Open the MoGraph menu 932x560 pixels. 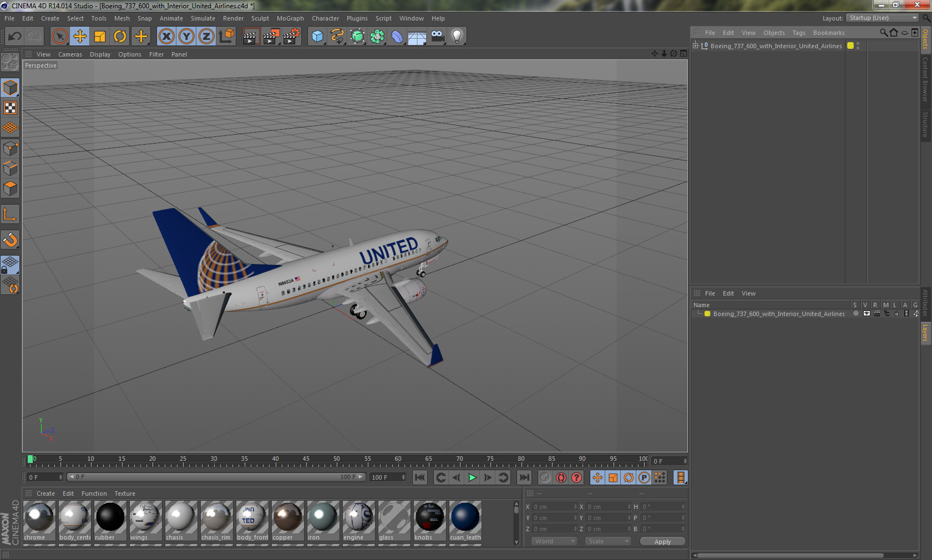[290, 18]
